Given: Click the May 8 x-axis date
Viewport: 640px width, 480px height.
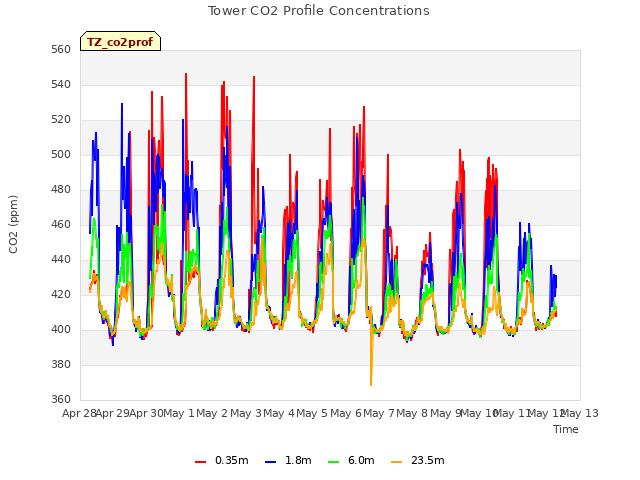Looking at the screenshot, I should [412, 414].
